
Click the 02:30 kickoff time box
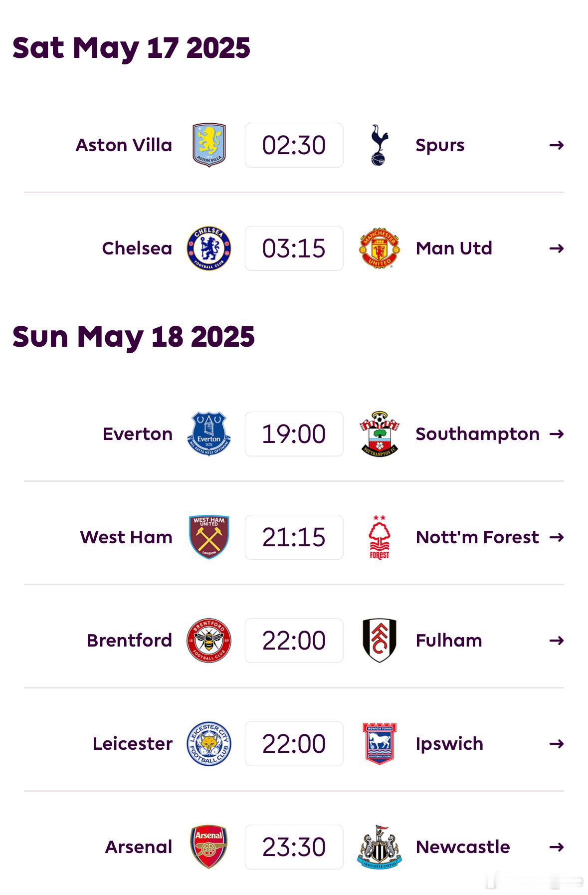click(x=294, y=145)
